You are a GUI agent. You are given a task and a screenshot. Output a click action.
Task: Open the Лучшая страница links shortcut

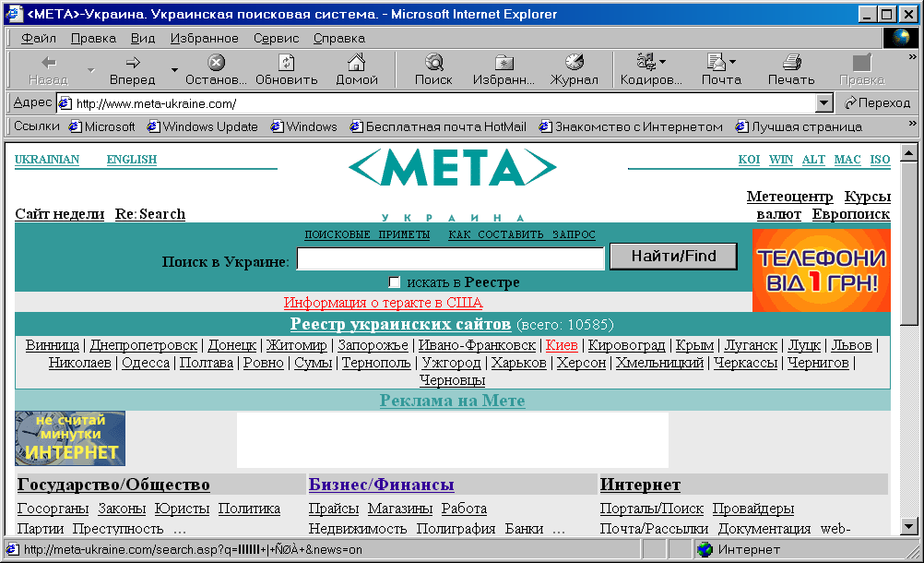pos(800,126)
